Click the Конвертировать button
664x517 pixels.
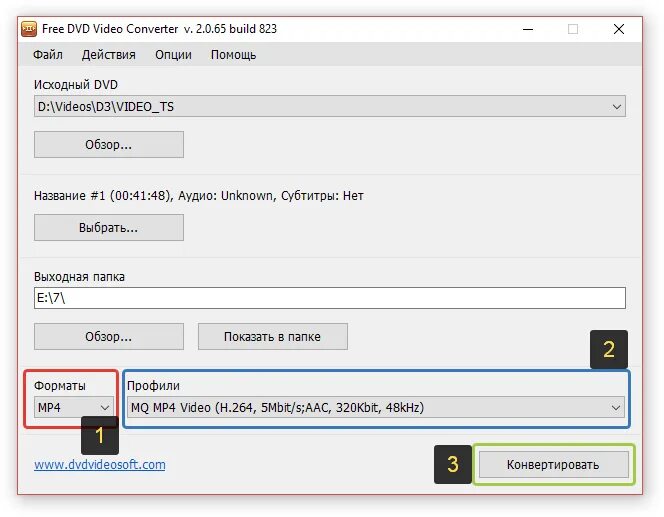553,464
